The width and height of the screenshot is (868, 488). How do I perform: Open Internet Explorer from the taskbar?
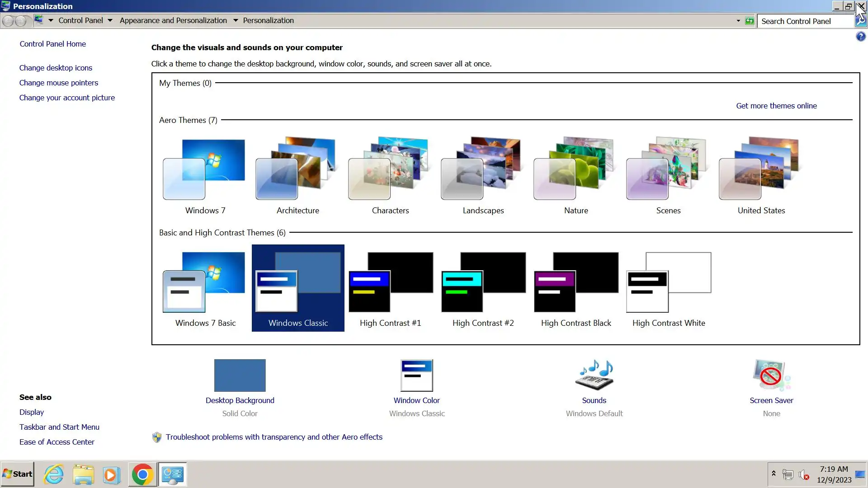click(x=54, y=474)
